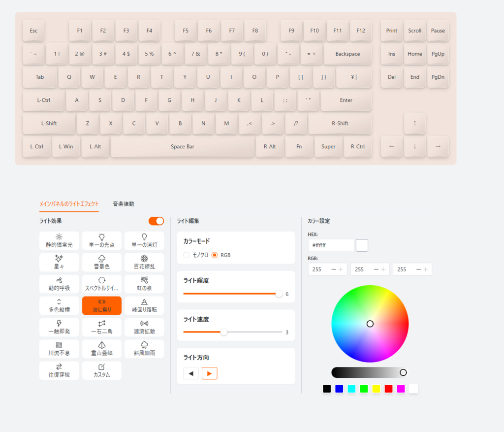Select the 漣漪拡散 ripple effect
The width and height of the screenshot is (504, 432).
(144, 327)
